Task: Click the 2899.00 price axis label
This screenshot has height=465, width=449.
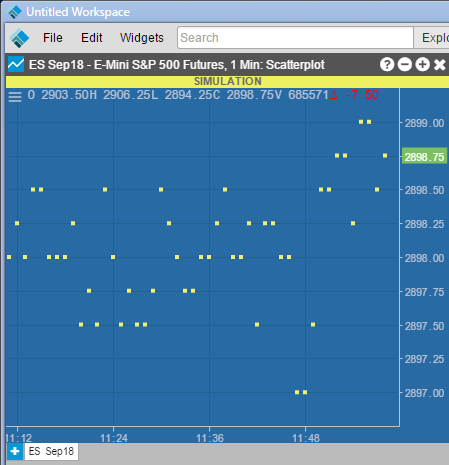Action: click(x=424, y=123)
